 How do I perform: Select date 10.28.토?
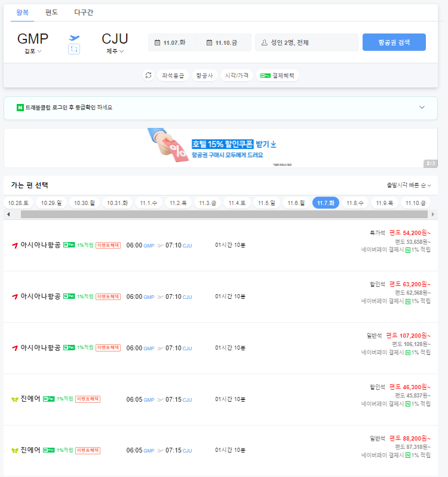pyautogui.click(x=19, y=203)
